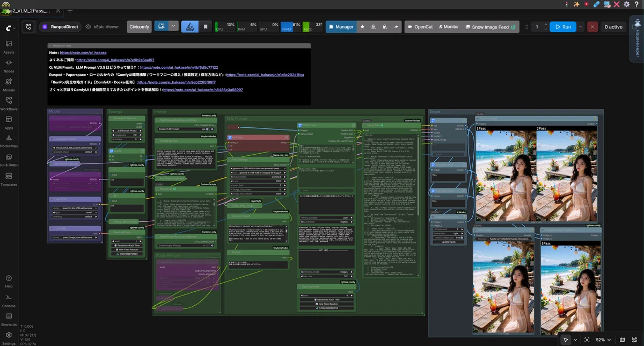Open the Assets sidebar panel
The width and height of the screenshot is (644, 346).
(x=9, y=47)
